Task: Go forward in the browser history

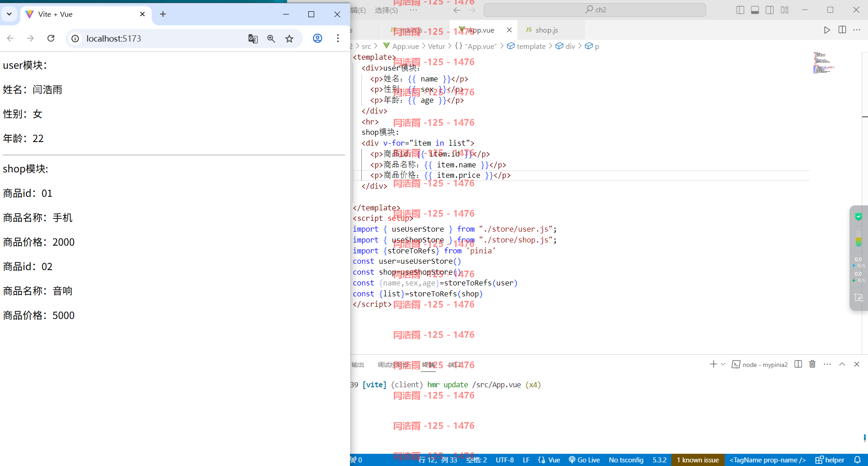Action: [x=30, y=38]
